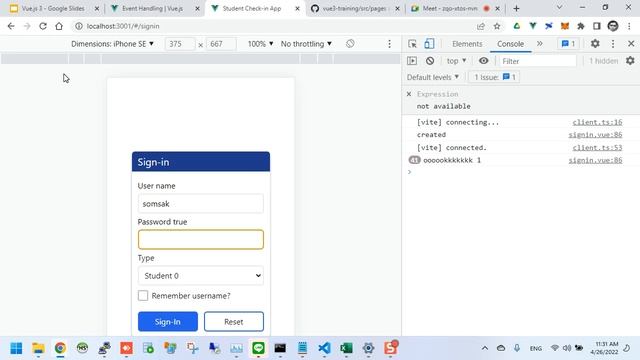Open Vue devtools extension icon
The height and width of the screenshot is (360, 640).
tap(533, 26)
